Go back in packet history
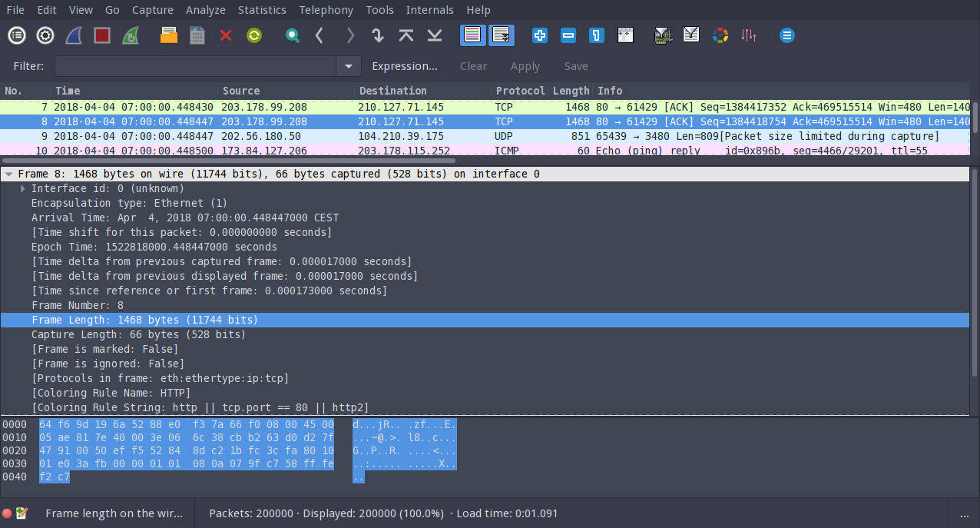 click(320, 35)
